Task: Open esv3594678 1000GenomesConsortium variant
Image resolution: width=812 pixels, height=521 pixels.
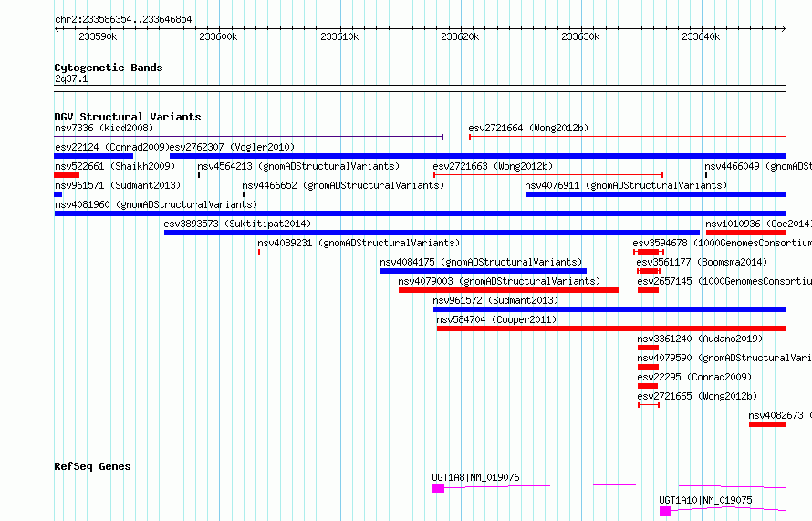Action: point(722,243)
